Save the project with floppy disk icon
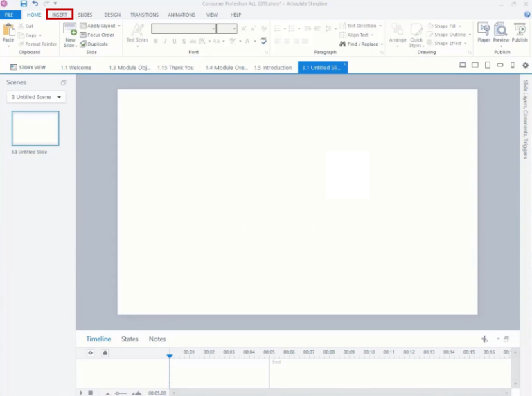This screenshot has height=396, width=532. pos(24,3)
